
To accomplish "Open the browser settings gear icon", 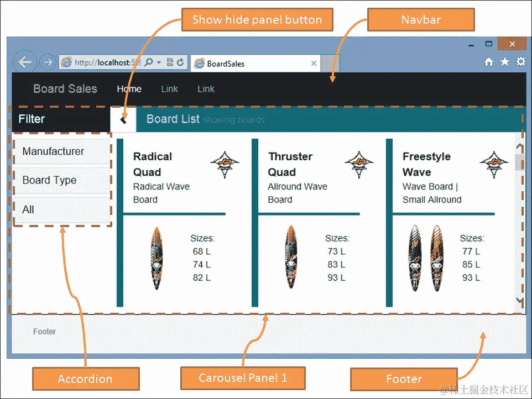I will pos(521,62).
